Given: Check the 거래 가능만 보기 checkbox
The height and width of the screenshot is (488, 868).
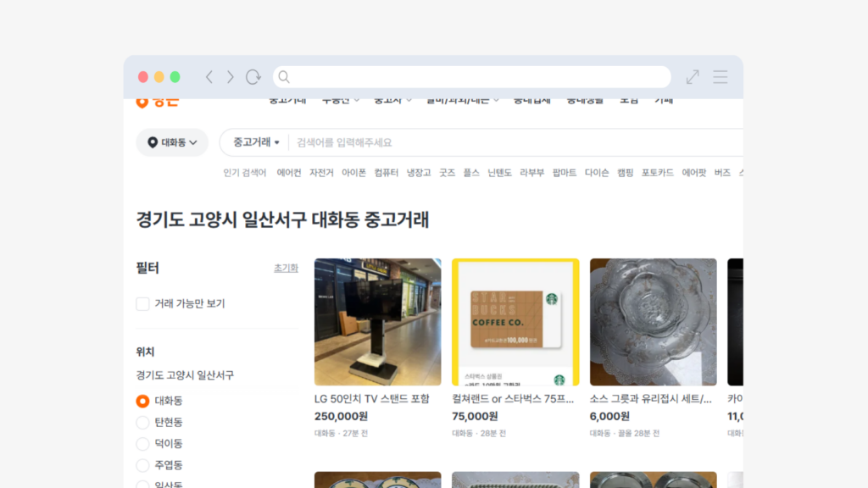Looking at the screenshot, I should tap(142, 304).
